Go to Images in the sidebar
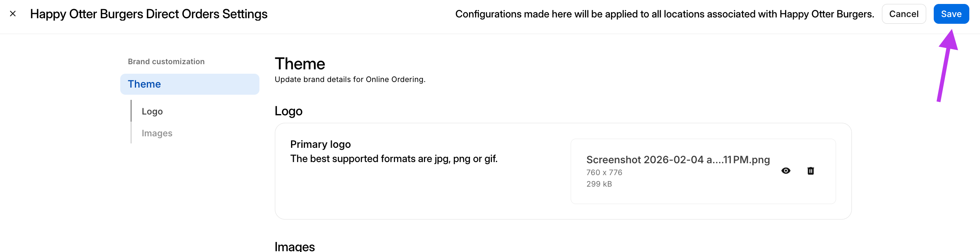Image resolution: width=980 pixels, height=252 pixels. click(x=157, y=133)
